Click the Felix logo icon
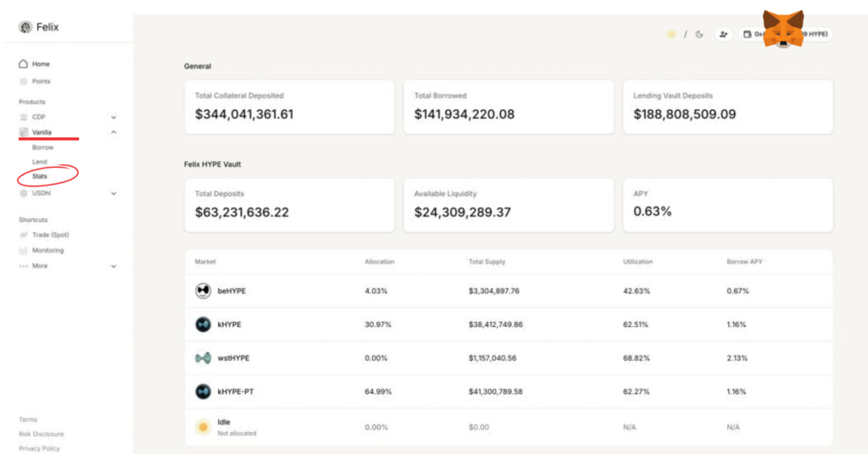This screenshot has width=868, height=454. coord(25,27)
